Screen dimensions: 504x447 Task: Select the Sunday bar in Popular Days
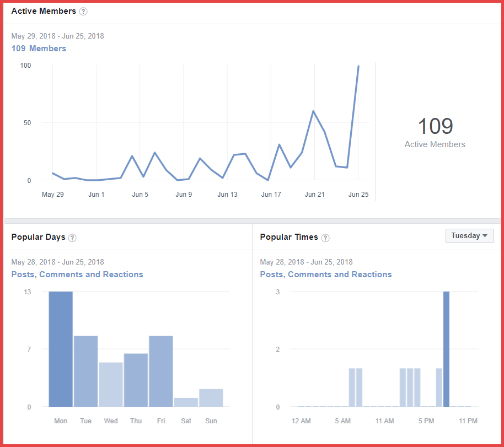[211, 397]
